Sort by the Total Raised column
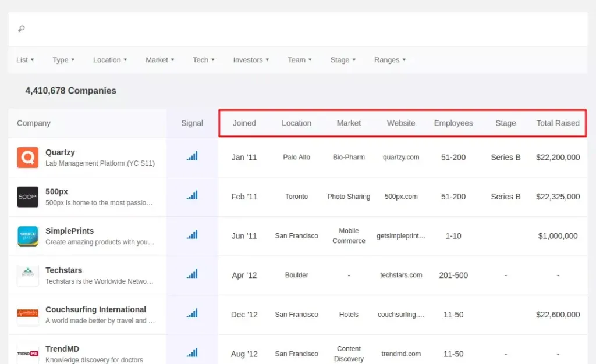596x364 pixels. tap(558, 123)
